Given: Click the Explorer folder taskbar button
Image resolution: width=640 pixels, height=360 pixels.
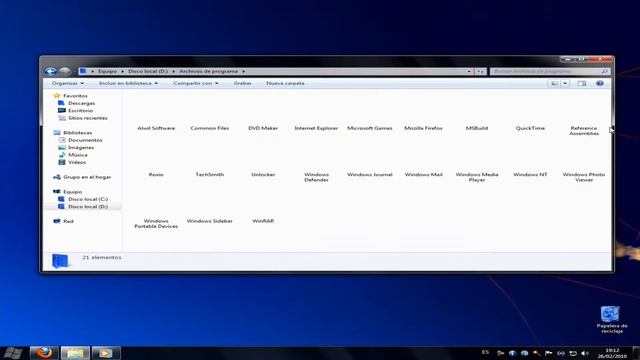Looking at the screenshot, I should [75, 353].
